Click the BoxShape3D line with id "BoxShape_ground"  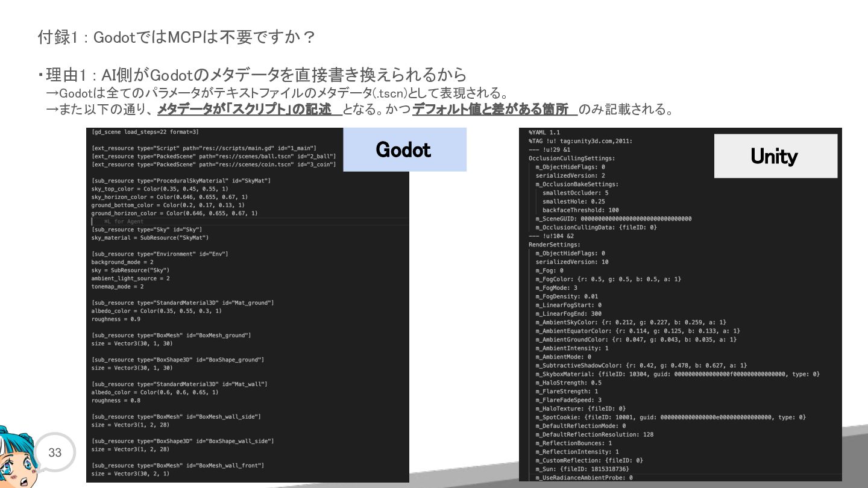click(x=178, y=360)
